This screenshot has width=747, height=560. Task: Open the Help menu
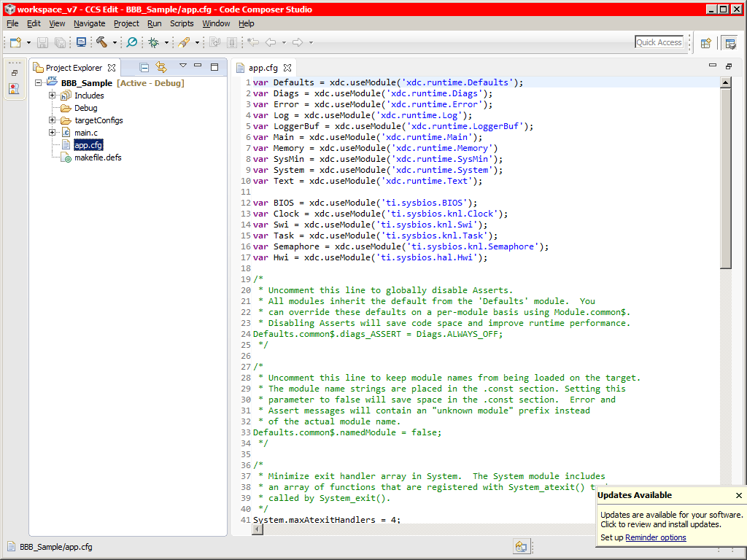(x=246, y=23)
